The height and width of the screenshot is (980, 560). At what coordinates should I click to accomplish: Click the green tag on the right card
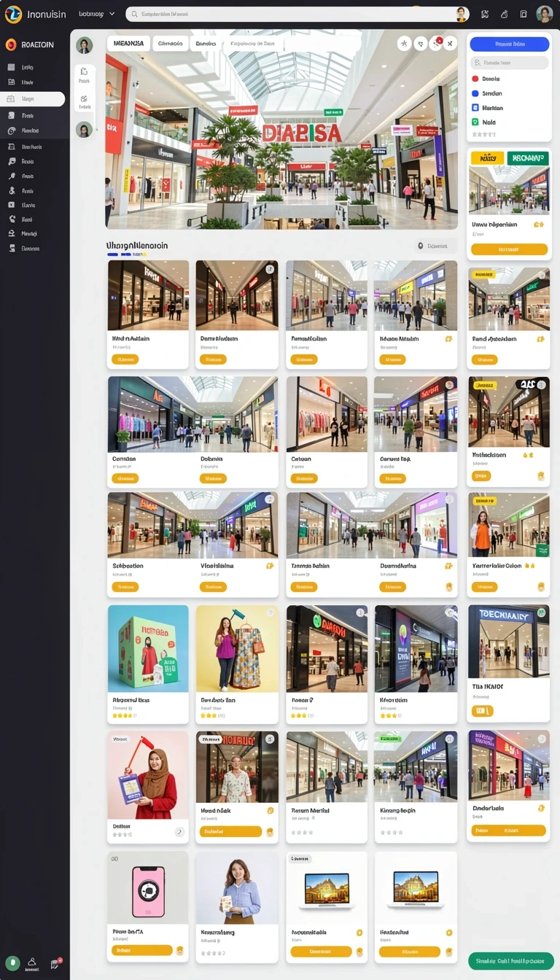click(527, 157)
